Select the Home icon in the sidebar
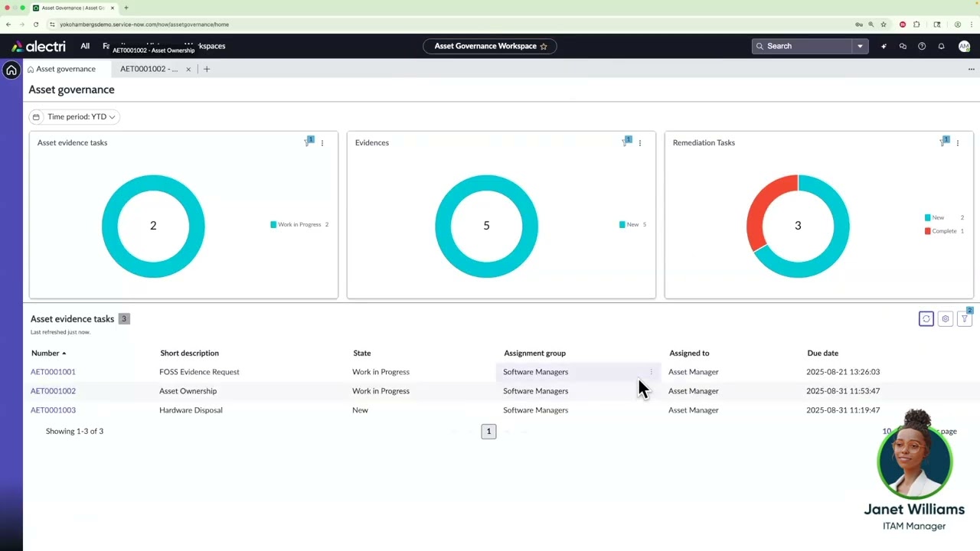Viewport: 980px width, 551px height. pyautogui.click(x=11, y=70)
